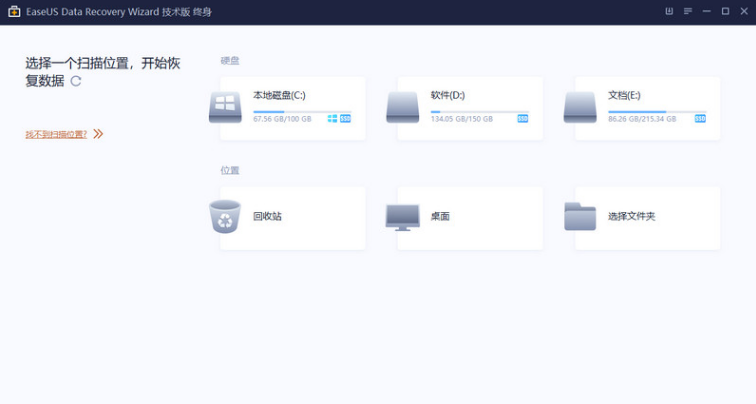Refresh the drive list icon
The image size is (756, 404).
click(76, 81)
